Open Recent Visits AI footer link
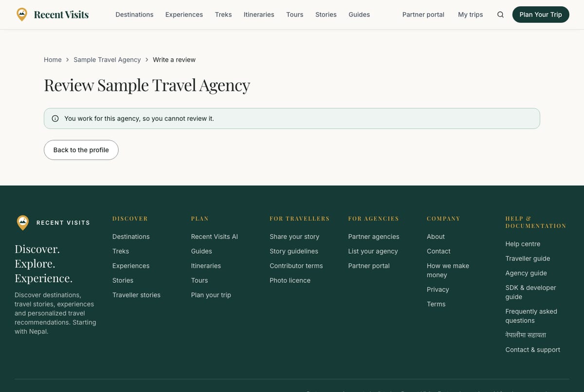Screen dimensions: 584x392 215,236
